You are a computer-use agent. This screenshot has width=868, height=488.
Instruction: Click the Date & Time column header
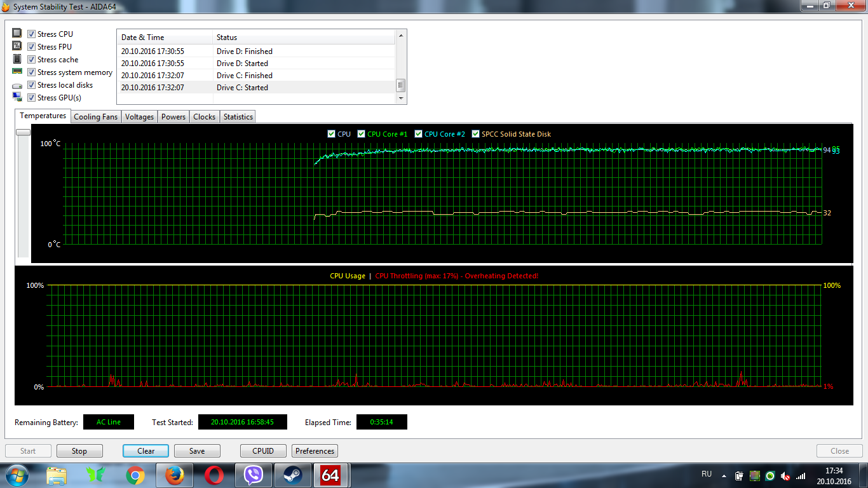[165, 37]
